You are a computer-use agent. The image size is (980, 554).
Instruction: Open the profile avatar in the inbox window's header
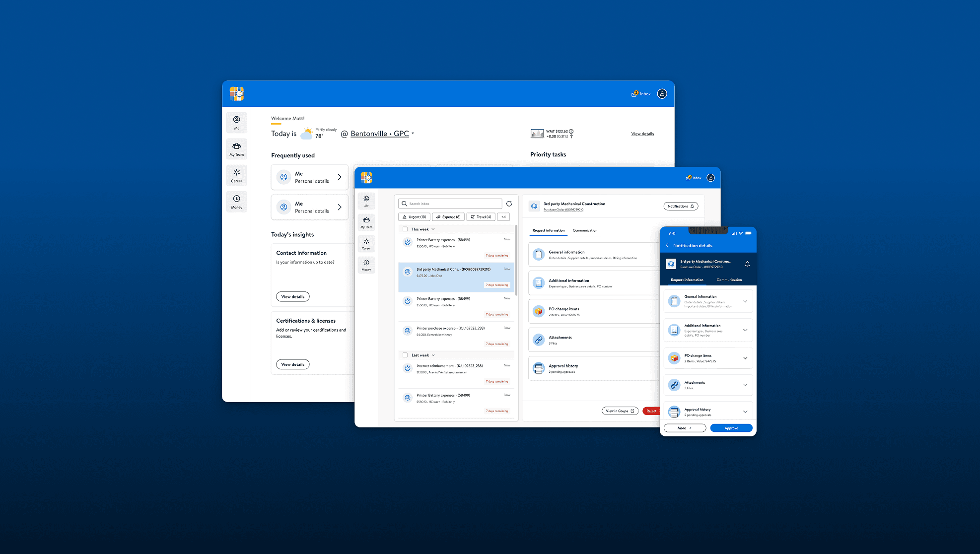click(710, 178)
